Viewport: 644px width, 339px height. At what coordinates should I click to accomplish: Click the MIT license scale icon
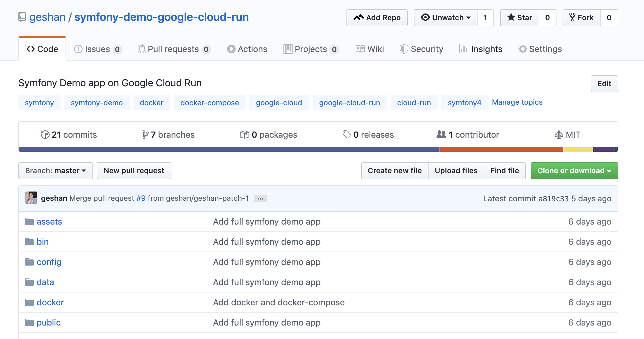559,135
